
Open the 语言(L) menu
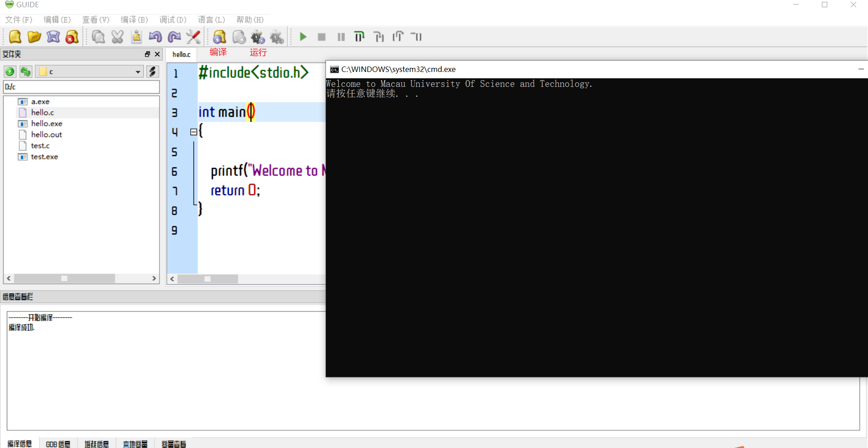(x=212, y=20)
